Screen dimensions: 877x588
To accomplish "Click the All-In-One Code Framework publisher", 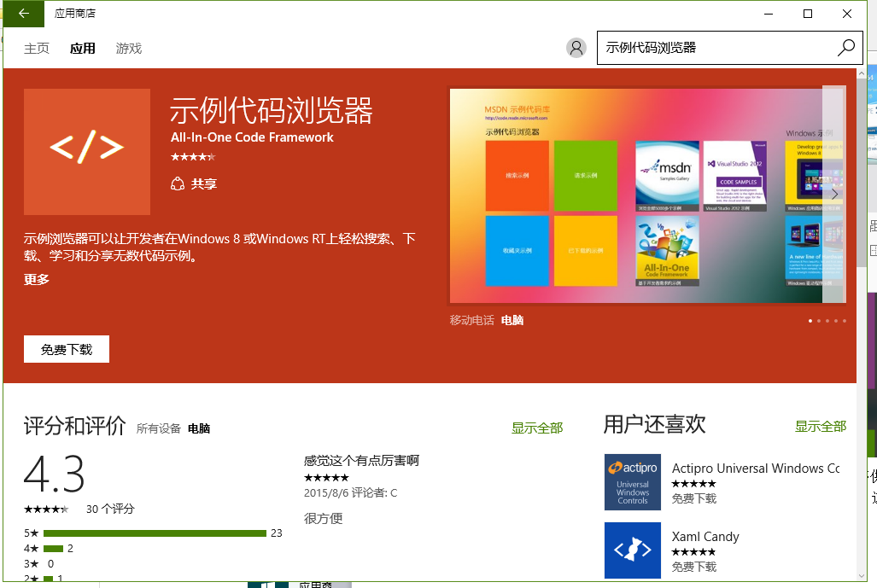I will pyautogui.click(x=252, y=137).
